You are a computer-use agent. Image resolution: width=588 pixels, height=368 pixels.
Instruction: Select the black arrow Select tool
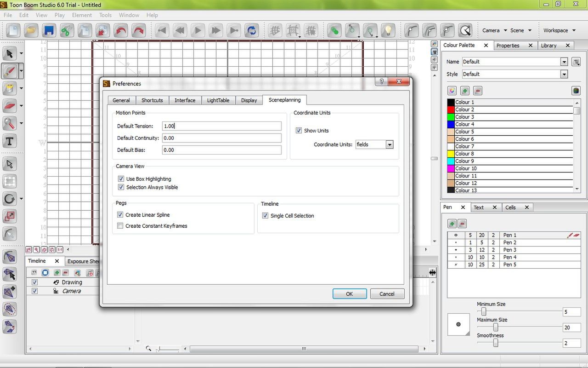coord(9,53)
